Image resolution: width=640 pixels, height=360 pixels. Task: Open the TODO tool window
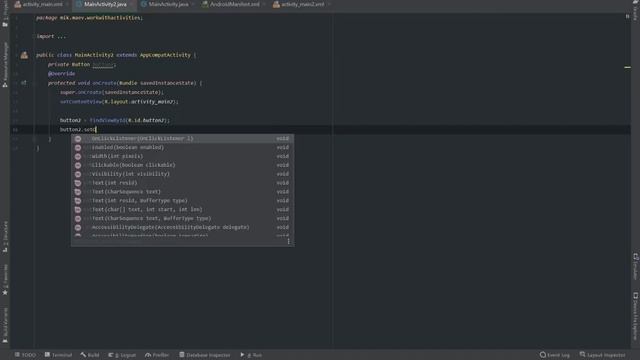pyautogui.click(x=25, y=355)
